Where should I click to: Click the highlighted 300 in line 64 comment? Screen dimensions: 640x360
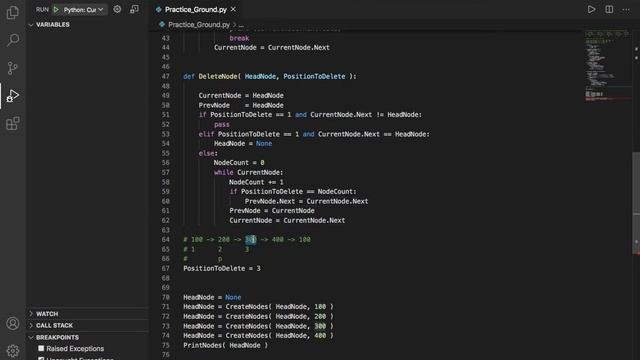pos(250,240)
